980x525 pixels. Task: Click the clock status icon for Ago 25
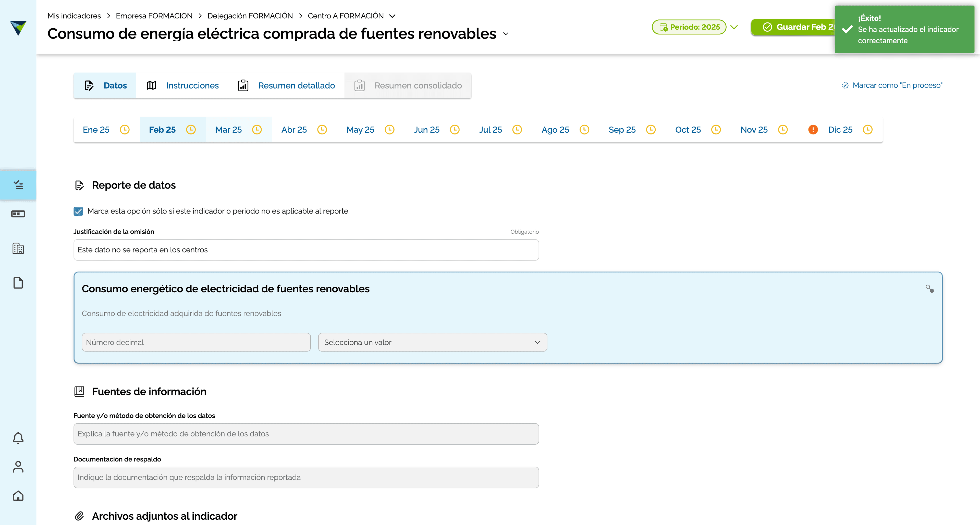584,130
